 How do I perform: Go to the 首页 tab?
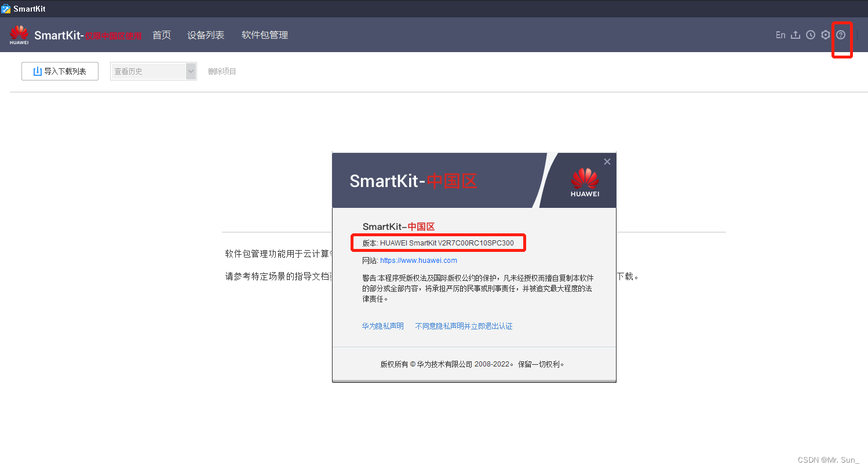(x=162, y=35)
